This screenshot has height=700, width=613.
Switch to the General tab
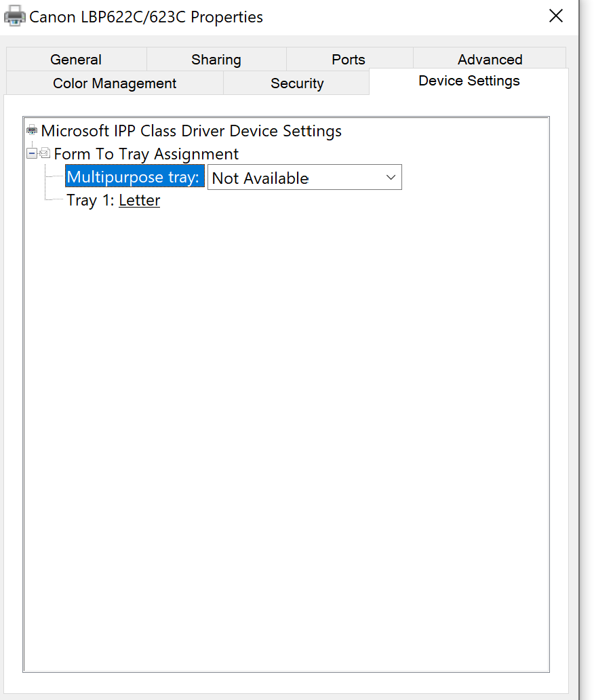(x=76, y=60)
